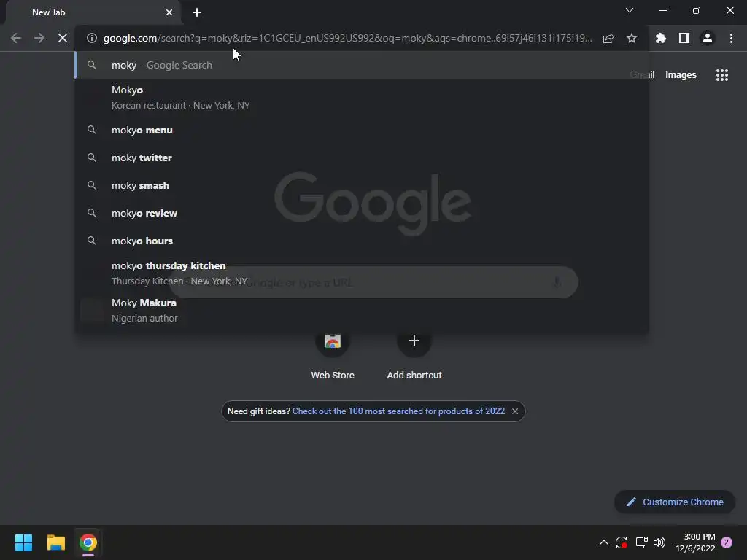This screenshot has width=747, height=560.
Task: Open Chrome's three-dot menu
Action: click(731, 38)
